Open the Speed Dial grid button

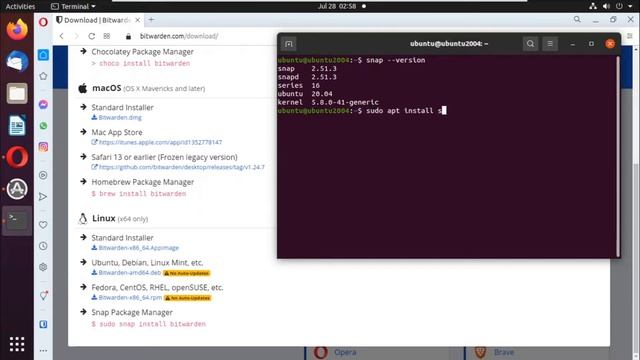pos(107,36)
